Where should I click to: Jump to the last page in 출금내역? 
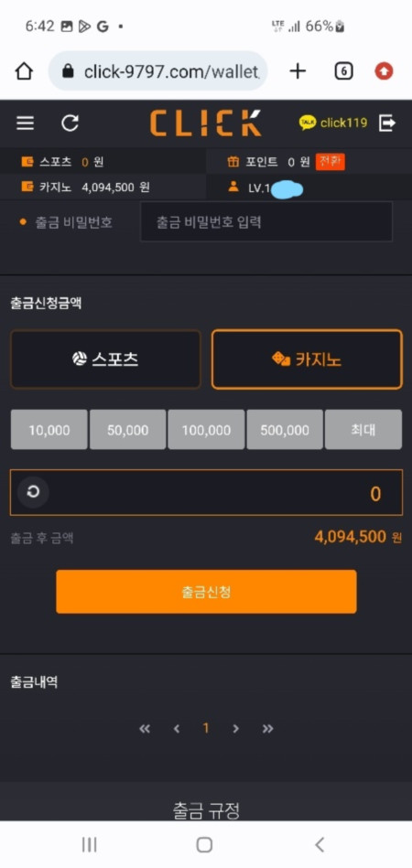tap(268, 728)
